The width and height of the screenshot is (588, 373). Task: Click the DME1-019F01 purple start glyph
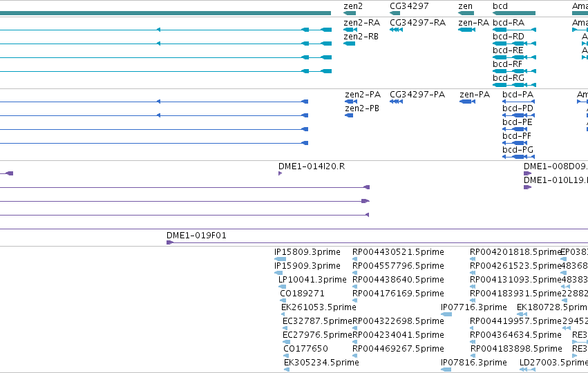[170, 242]
